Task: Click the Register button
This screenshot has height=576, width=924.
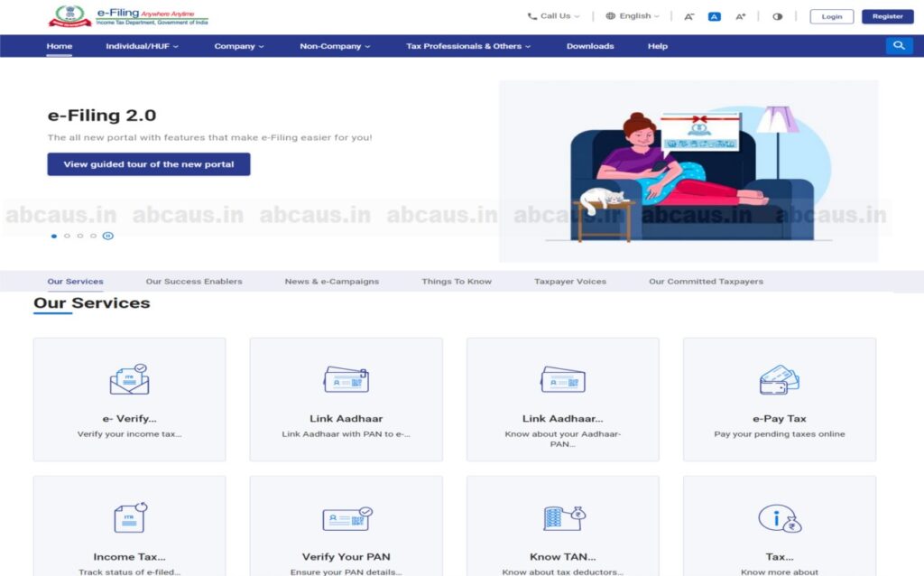Action: pos(886,15)
